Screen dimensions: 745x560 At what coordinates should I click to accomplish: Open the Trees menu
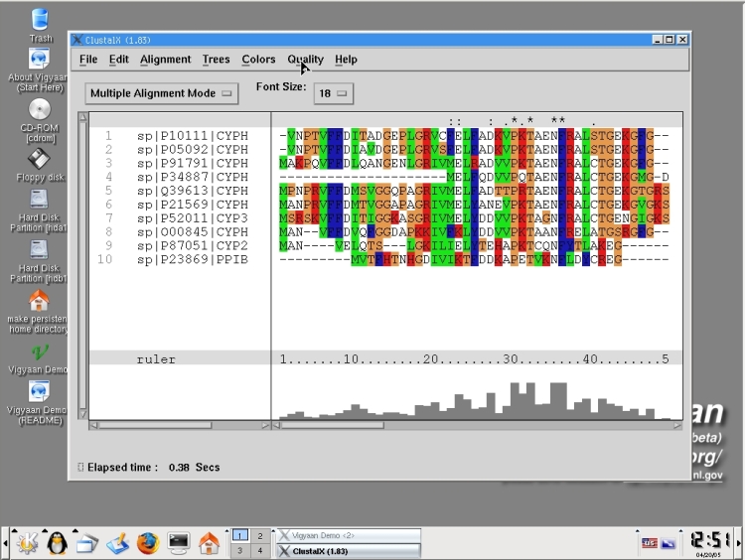[x=216, y=60]
